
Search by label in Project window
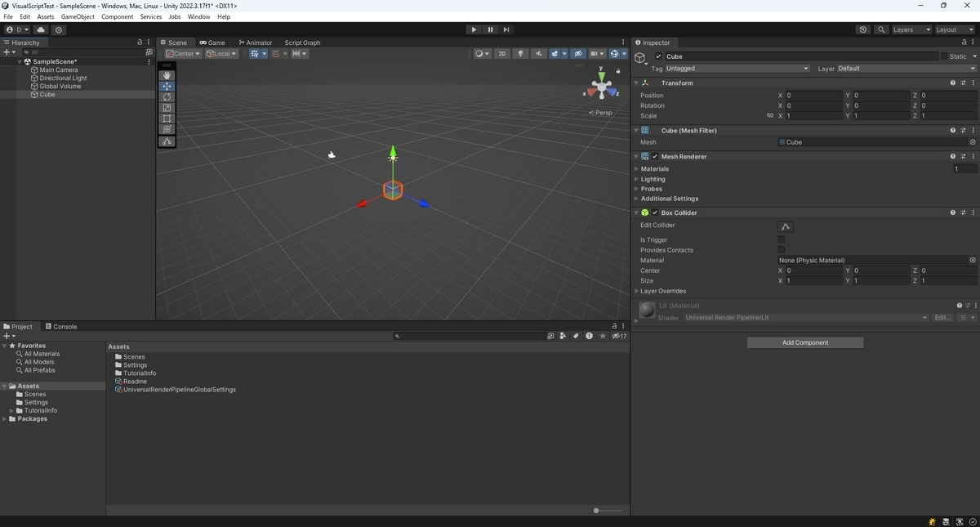[x=576, y=336]
